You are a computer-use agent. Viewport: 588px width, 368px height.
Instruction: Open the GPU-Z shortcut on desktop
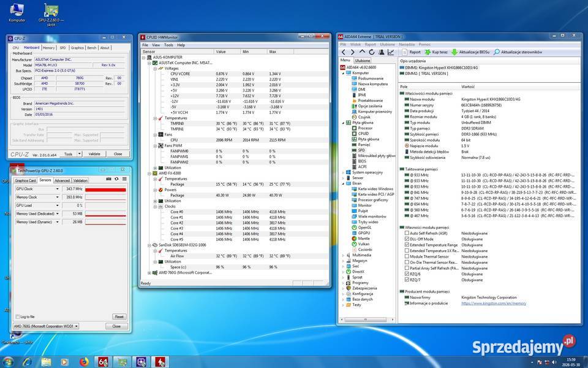pos(51,15)
